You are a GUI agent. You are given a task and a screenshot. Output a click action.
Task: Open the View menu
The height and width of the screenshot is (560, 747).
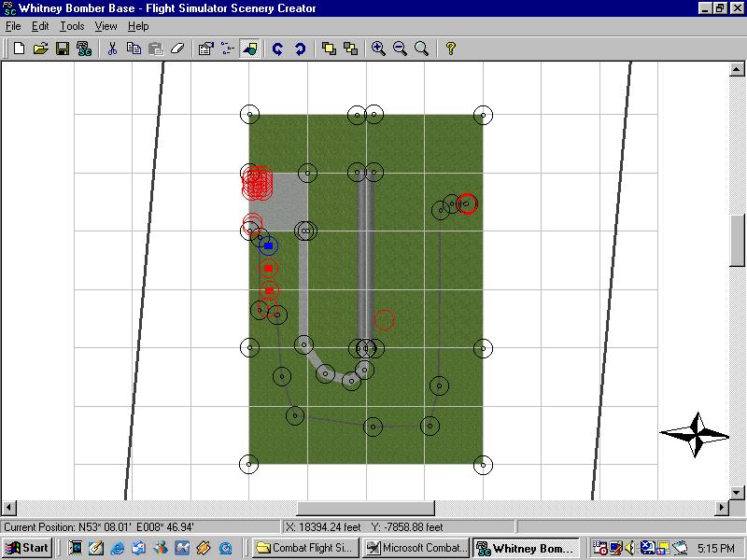coord(106,26)
